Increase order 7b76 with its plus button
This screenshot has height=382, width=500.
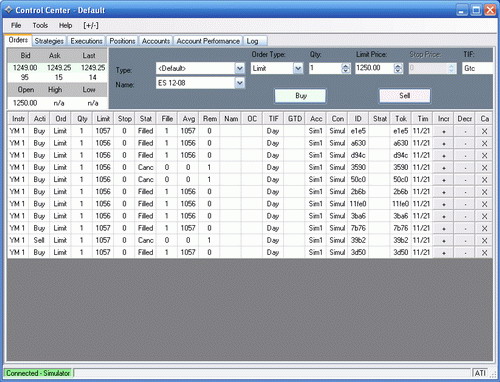(x=443, y=229)
